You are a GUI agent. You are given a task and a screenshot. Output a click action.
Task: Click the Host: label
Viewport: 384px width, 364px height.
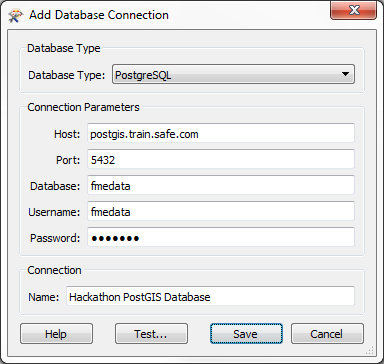[67, 134]
